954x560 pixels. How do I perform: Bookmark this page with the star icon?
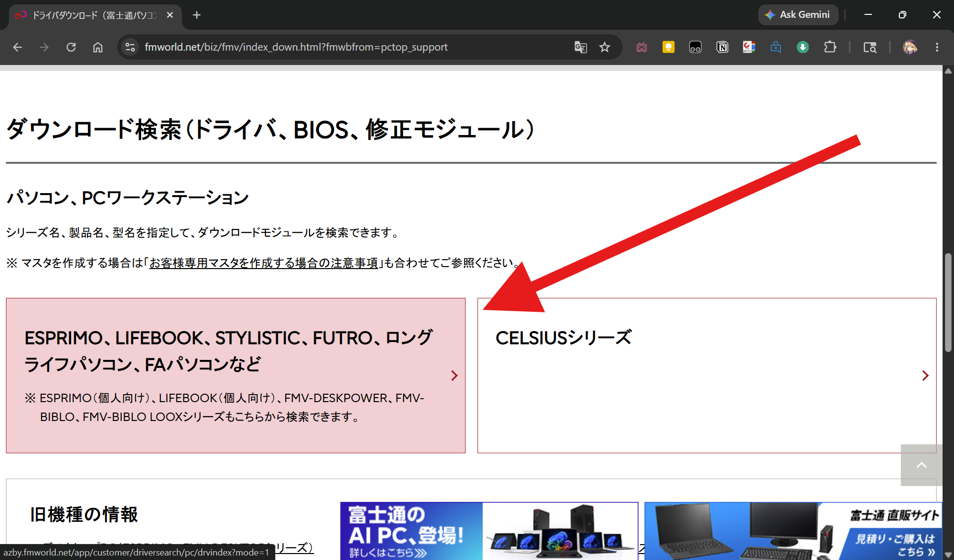(604, 47)
